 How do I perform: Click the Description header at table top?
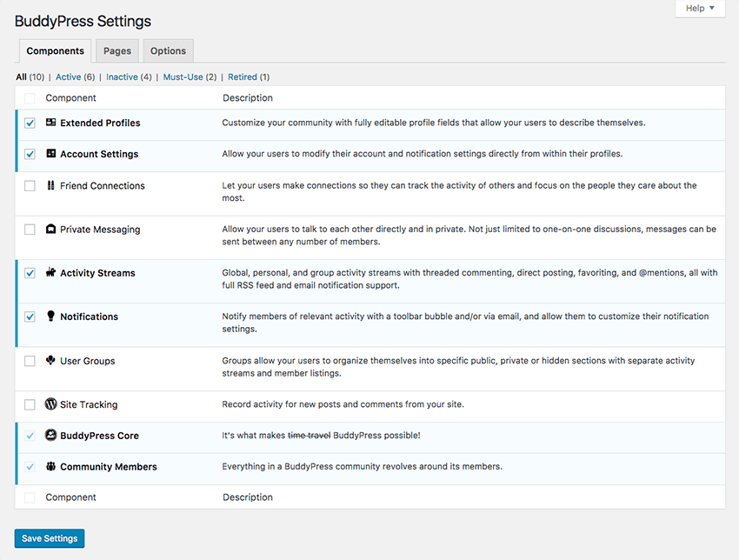[248, 98]
